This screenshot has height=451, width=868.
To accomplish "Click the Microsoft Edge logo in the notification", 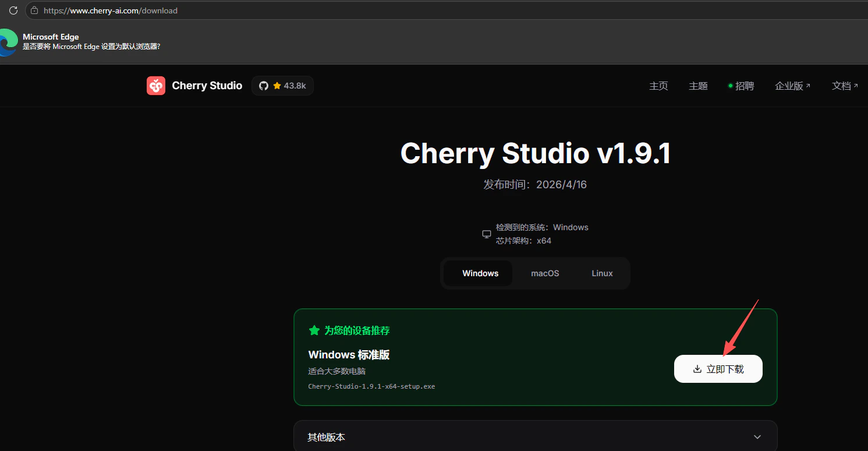I will point(8,42).
